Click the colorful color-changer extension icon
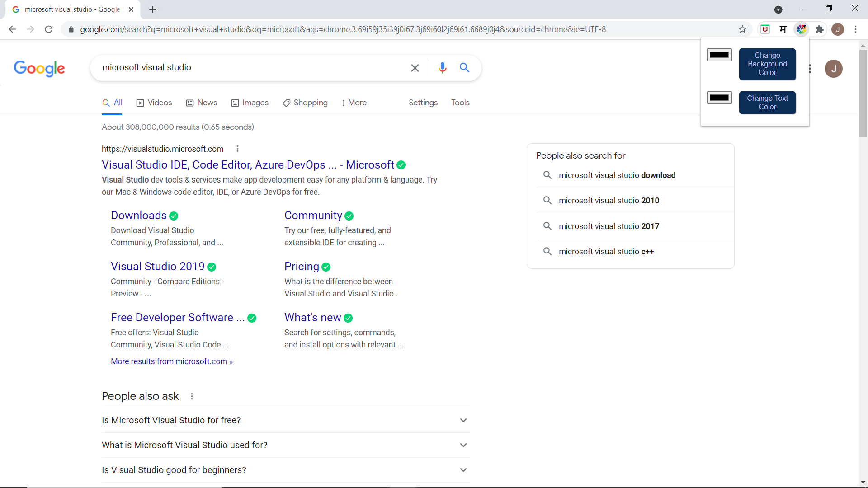This screenshot has height=488, width=868. click(x=801, y=29)
